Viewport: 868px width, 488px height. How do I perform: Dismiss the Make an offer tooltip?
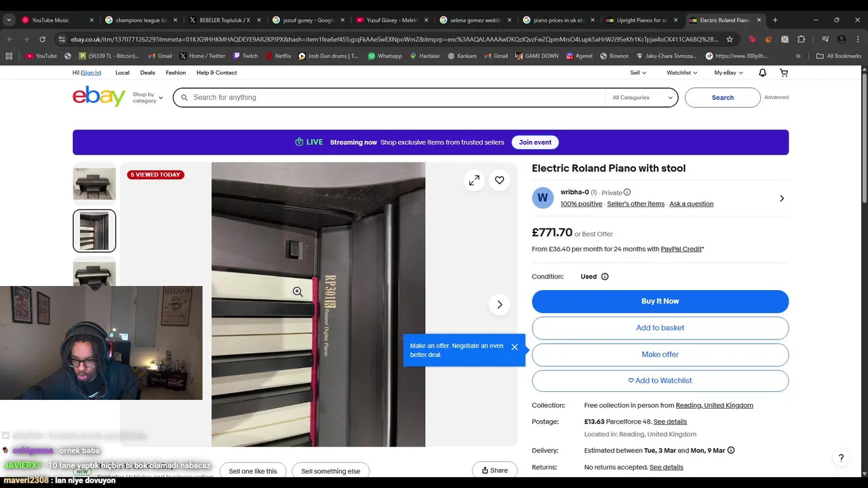click(515, 347)
